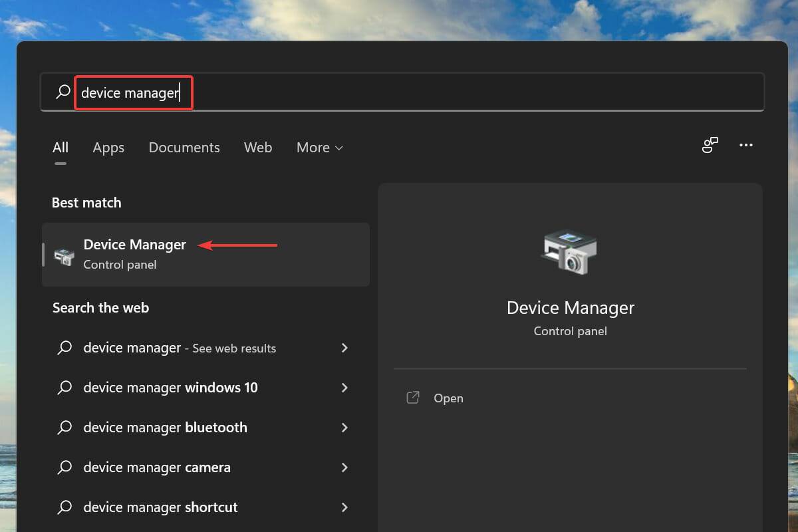This screenshot has width=798, height=532.
Task: Click the large Device Manager icon in preview
Action: click(569, 252)
